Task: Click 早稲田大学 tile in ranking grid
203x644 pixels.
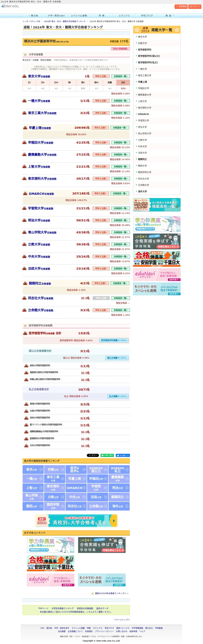Action: [x=98, y=479]
